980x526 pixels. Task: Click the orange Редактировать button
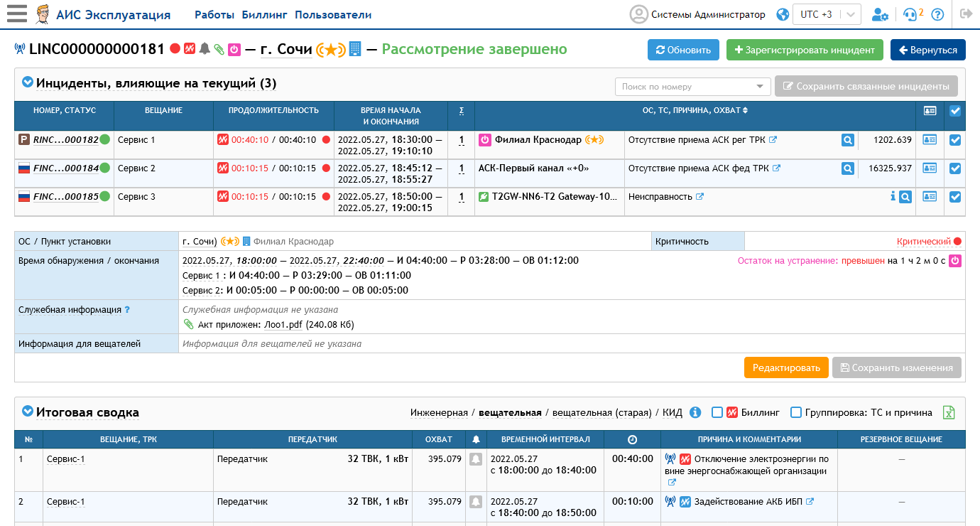(x=786, y=367)
